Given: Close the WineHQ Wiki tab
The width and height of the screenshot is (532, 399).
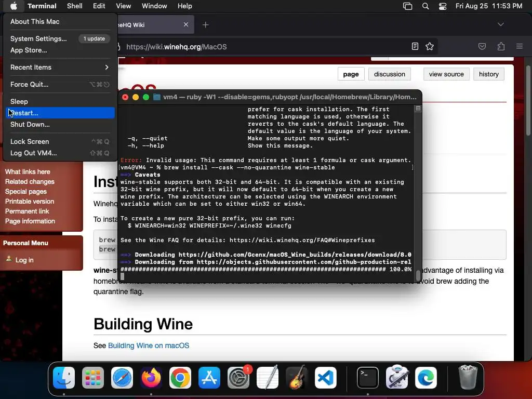Looking at the screenshot, I should point(186,24).
